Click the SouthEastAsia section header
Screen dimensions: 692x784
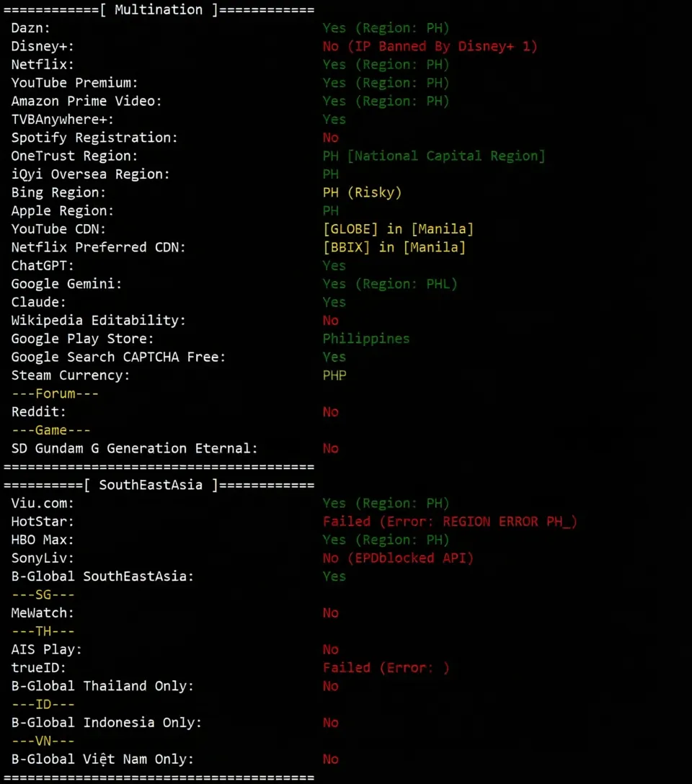(159, 485)
